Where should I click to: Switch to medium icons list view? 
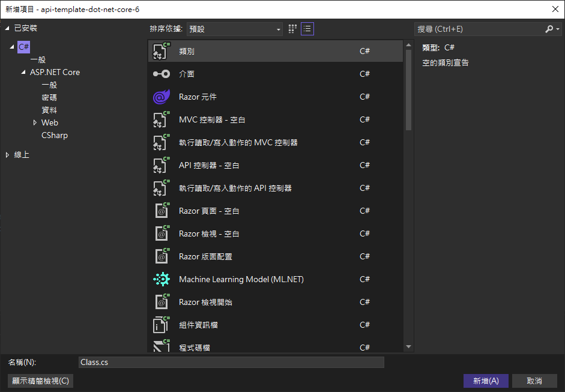tap(307, 29)
